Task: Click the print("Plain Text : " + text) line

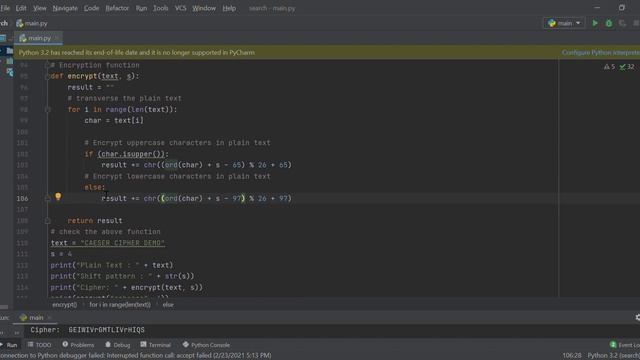Action: point(112,265)
